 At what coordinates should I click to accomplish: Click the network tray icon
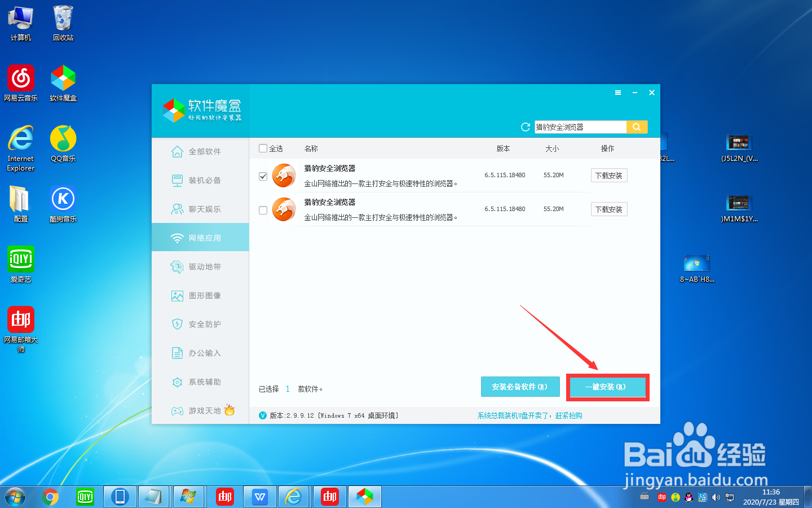730,497
